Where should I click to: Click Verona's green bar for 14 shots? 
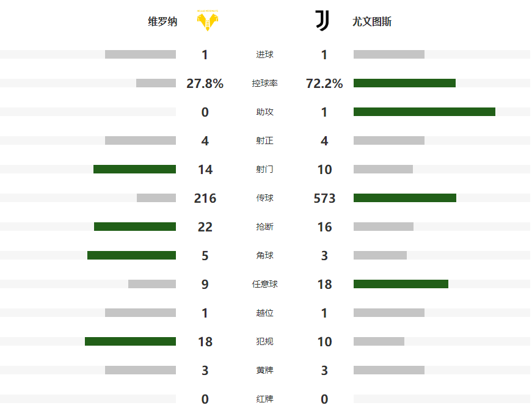(134, 169)
